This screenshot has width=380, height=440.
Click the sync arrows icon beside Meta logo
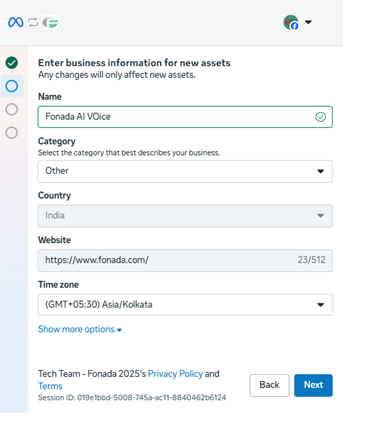(33, 22)
